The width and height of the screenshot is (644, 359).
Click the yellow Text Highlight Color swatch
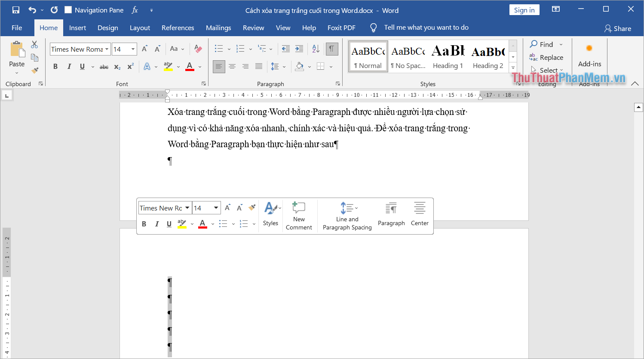(x=168, y=67)
